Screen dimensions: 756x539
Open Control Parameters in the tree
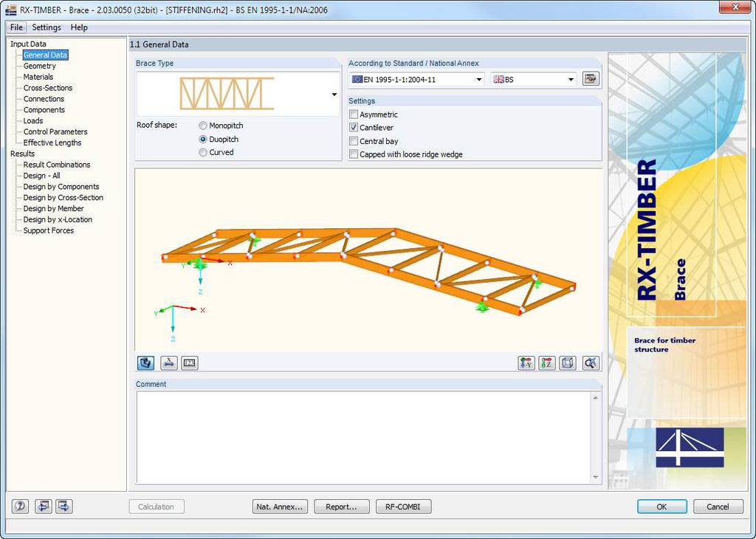[55, 131]
